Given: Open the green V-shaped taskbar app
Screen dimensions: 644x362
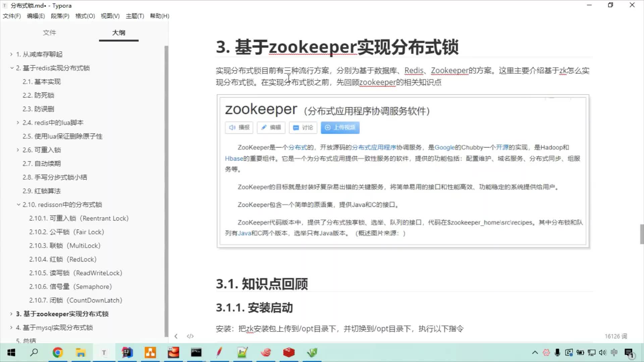Looking at the screenshot, I should (x=312, y=353).
